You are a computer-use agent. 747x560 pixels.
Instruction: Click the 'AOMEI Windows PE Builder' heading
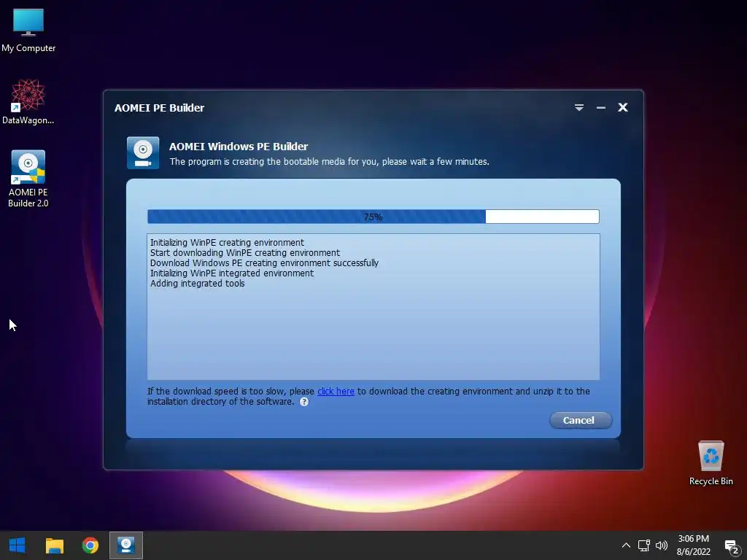point(239,146)
